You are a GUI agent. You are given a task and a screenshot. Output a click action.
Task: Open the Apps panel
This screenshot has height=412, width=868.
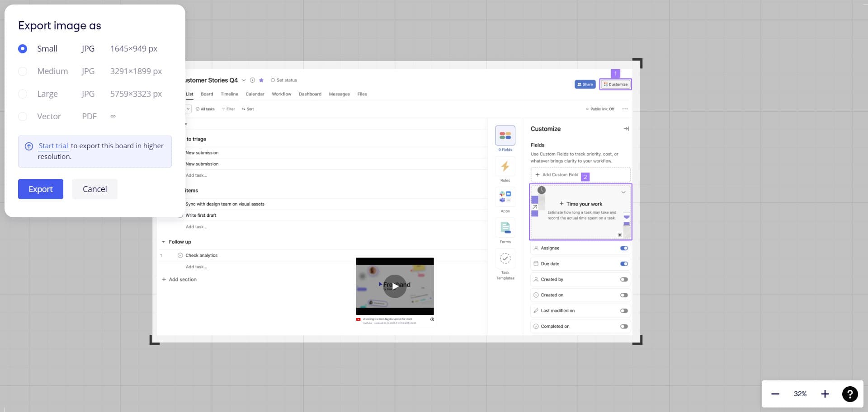[x=505, y=197]
